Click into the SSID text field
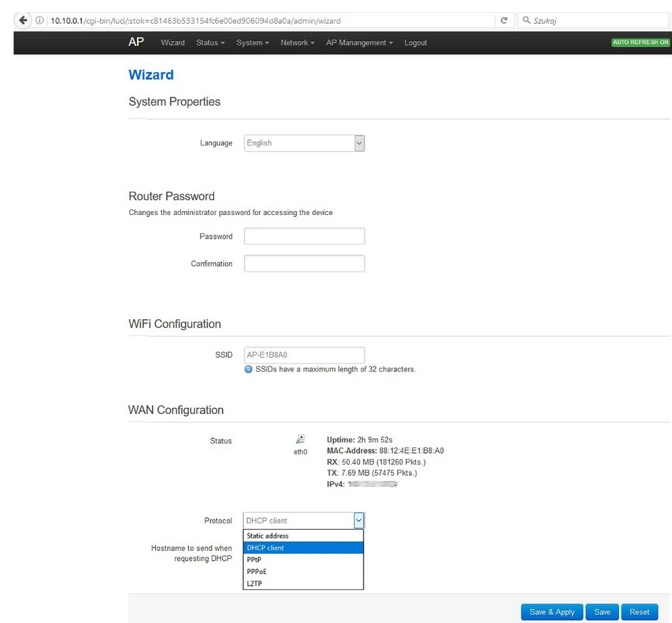The image size is (672, 623). 304,355
